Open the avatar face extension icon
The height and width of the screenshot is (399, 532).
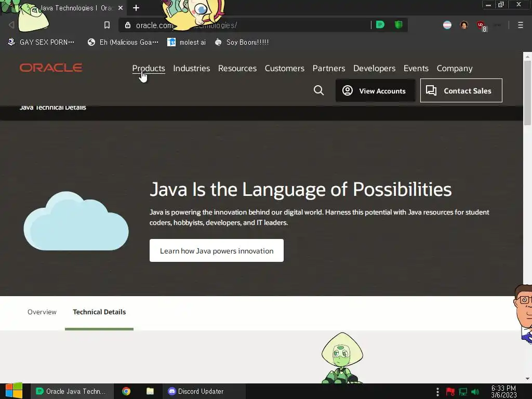coord(464,25)
